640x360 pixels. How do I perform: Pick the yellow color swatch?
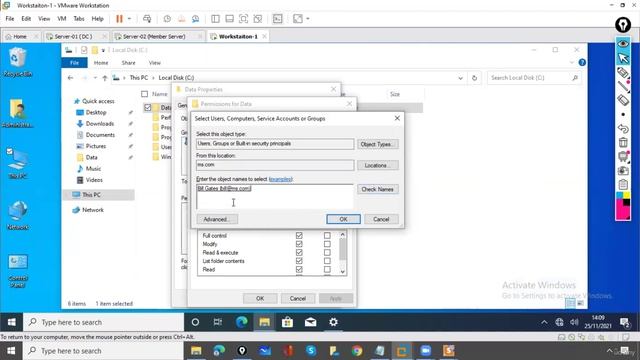[627, 196]
